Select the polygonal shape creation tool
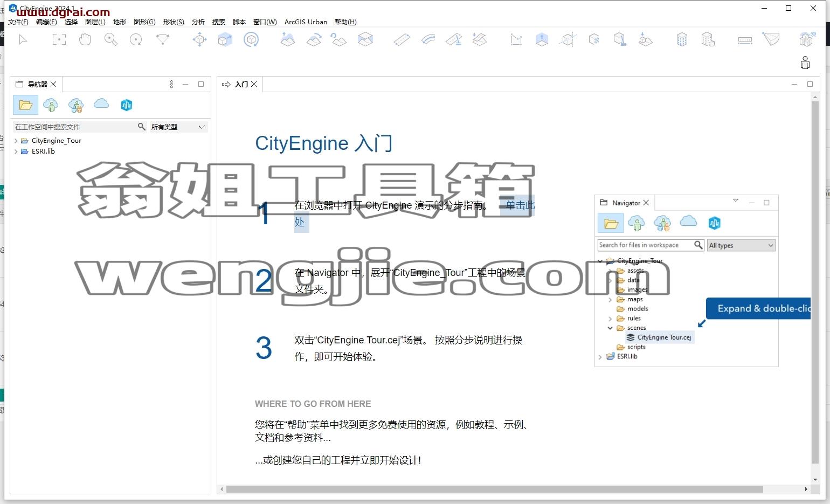830x504 pixels. 516,39
